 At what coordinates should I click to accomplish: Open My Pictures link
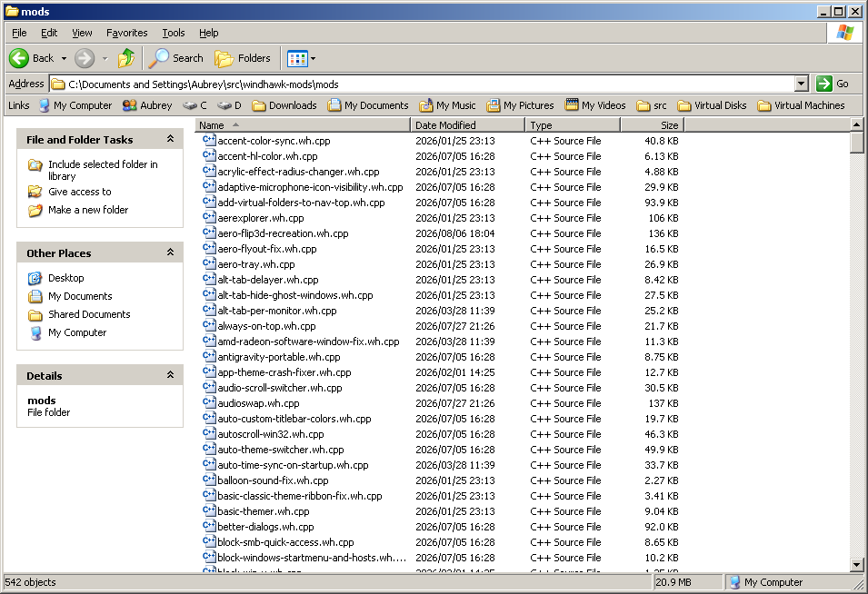pyautogui.click(x=520, y=105)
